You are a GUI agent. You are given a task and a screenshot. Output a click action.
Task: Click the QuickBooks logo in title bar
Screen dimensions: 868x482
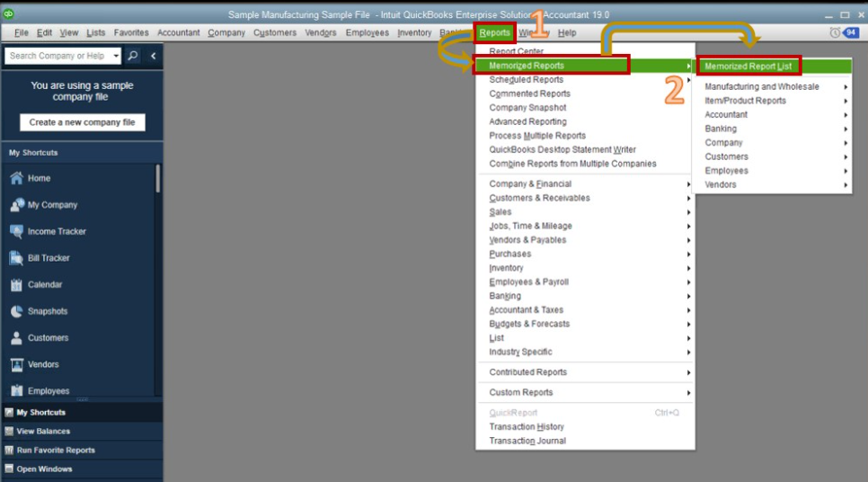click(8, 13)
